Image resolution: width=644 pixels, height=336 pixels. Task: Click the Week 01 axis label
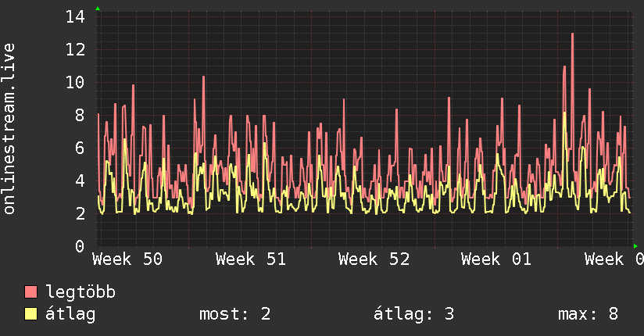pos(496,259)
